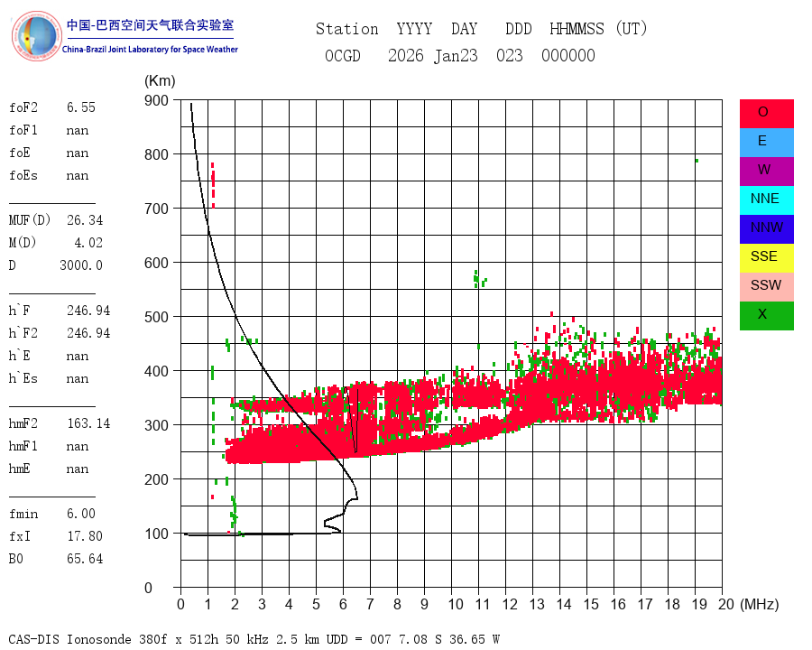Click the time value 000000
Viewport: 812px width, 650px height.
568,55
